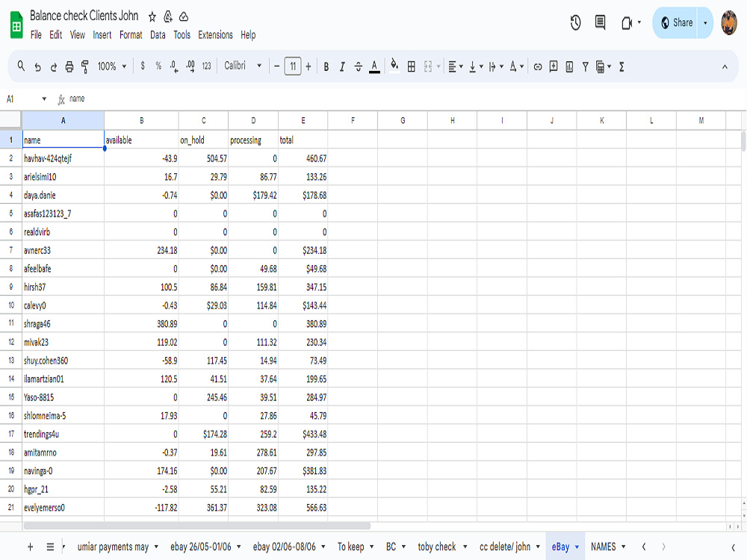Image resolution: width=747 pixels, height=560 pixels.
Task: Click the move to Drive icon
Action: 167,17
